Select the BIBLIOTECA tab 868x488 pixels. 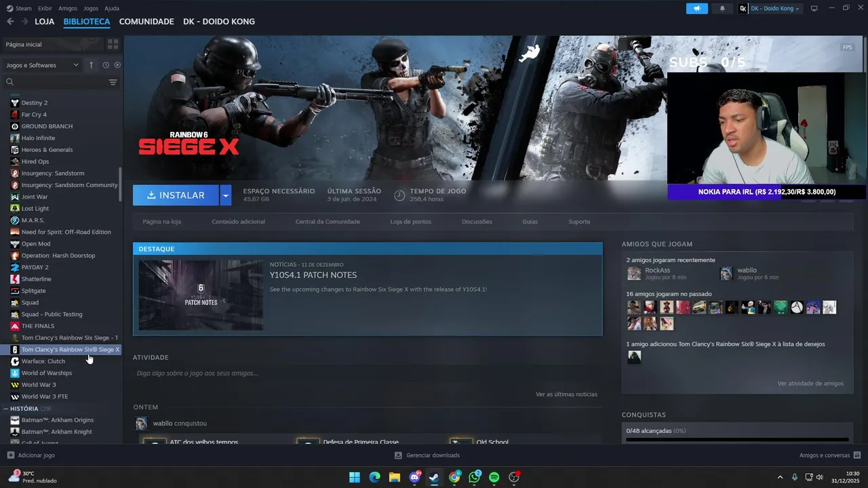point(87,22)
